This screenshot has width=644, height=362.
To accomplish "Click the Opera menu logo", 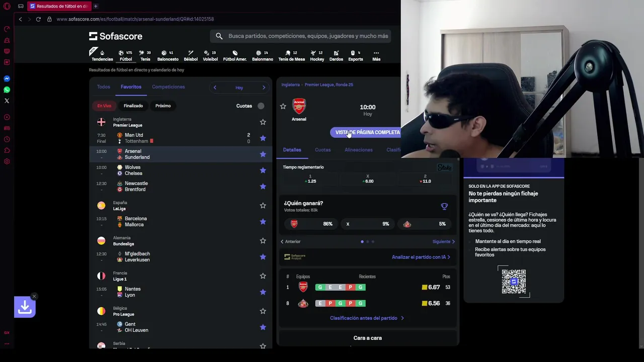I will pos(7,6).
